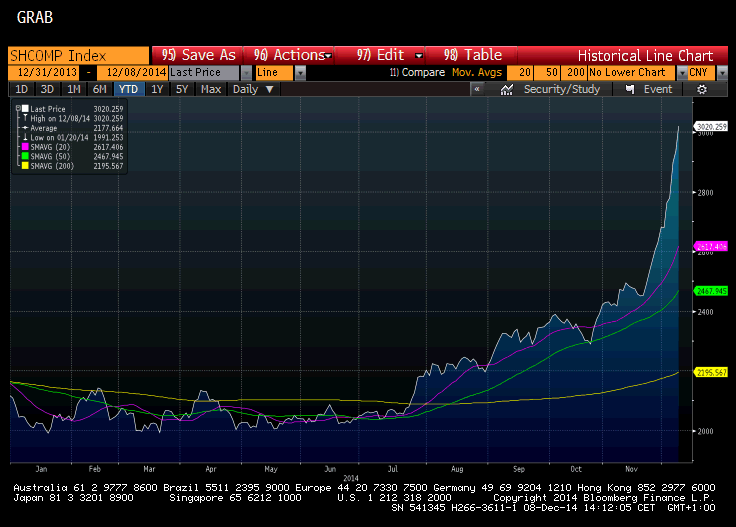Expand the No Lower Chart dropdown
Viewport: 736px width, 527px height.
[682, 73]
